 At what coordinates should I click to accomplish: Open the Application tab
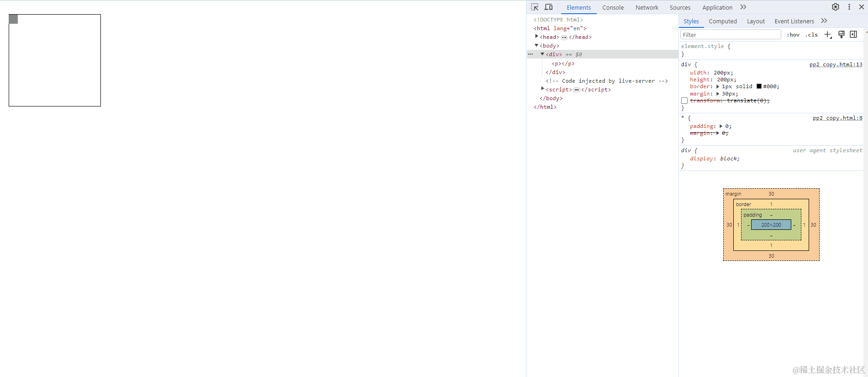coord(717,7)
